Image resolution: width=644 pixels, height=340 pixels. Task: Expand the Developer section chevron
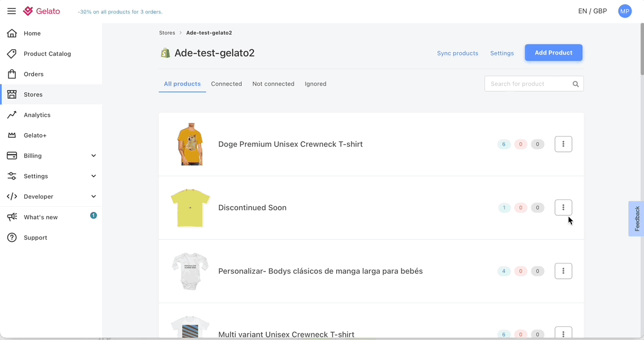pos(94,196)
